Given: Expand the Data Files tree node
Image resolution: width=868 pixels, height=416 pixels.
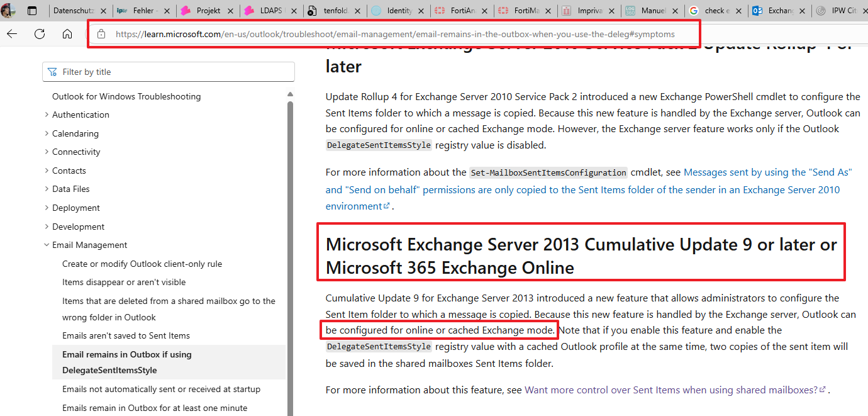Looking at the screenshot, I should point(47,189).
